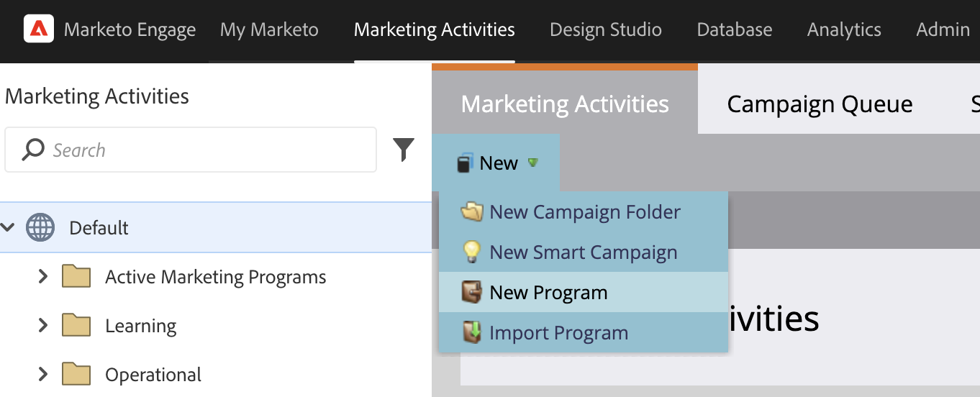Expand the Operational folder
The image size is (980, 397).
click(x=43, y=374)
